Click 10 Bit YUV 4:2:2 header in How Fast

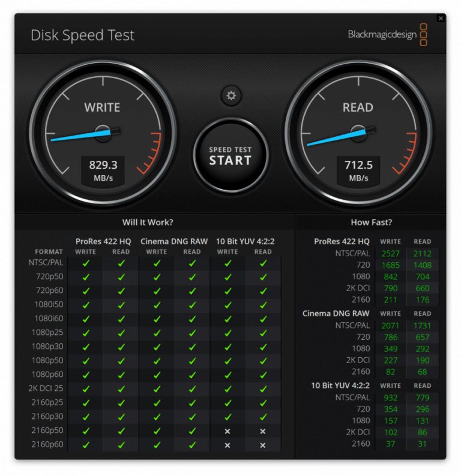point(340,385)
